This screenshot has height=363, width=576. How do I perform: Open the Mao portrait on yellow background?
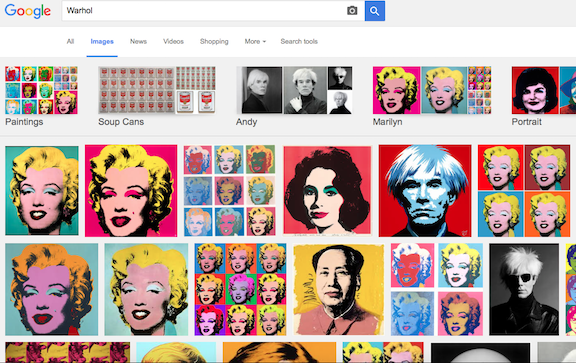point(339,289)
